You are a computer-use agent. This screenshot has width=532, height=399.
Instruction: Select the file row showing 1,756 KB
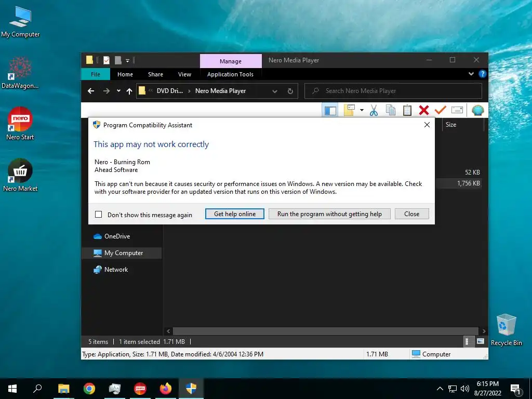click(459, 183)
